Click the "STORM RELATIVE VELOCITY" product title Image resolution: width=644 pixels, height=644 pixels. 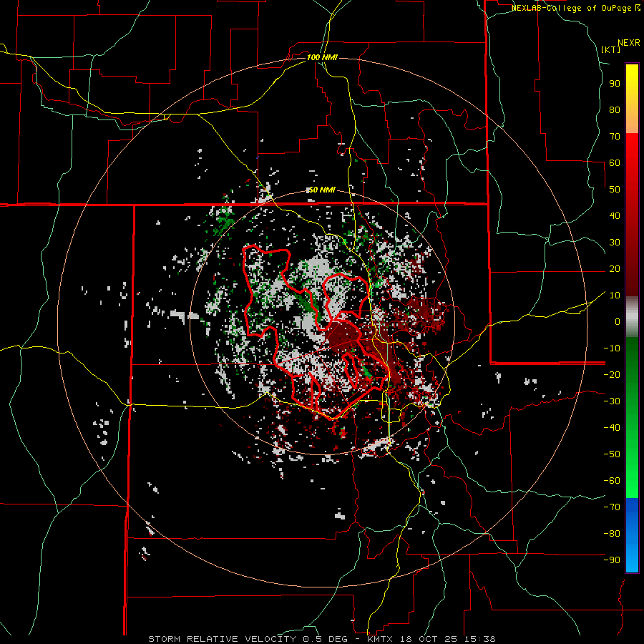(222, 639)
